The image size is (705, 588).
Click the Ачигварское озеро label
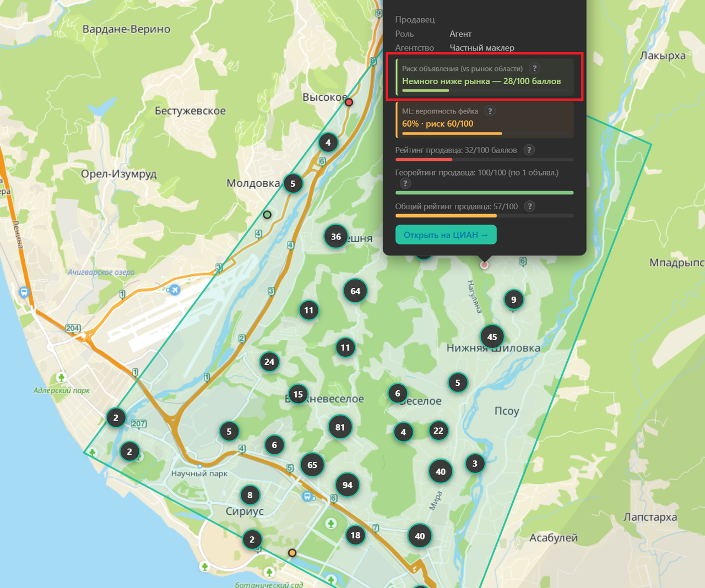(x=101, y=272)
